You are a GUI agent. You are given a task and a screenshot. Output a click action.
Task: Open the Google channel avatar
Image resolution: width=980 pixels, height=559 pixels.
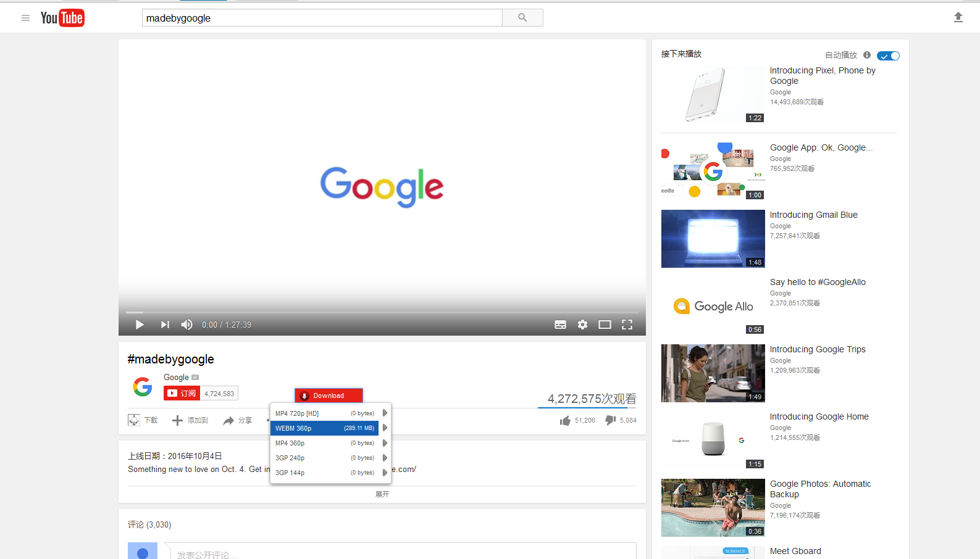pos(143,387)
